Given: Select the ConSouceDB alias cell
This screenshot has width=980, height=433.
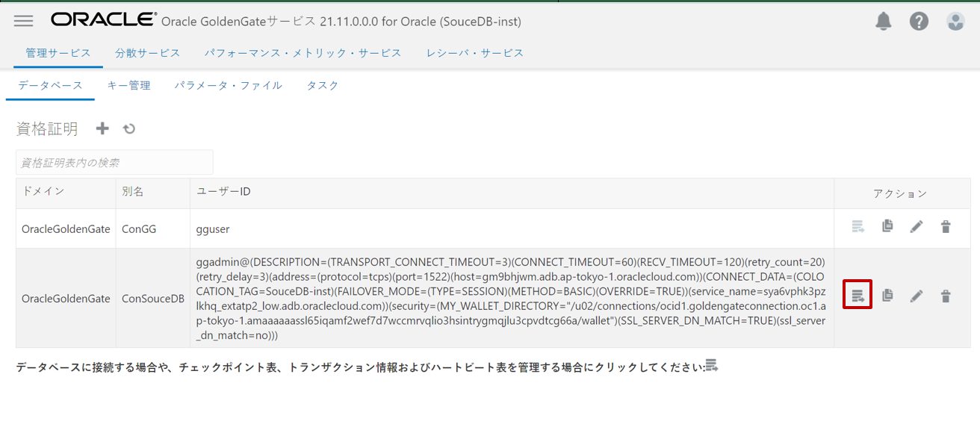Looking at the screenshot, I should tap(152, 298).
